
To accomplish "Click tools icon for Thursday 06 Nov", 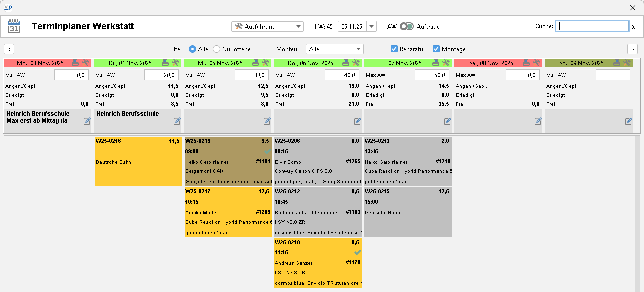I will tap(356, 63).
